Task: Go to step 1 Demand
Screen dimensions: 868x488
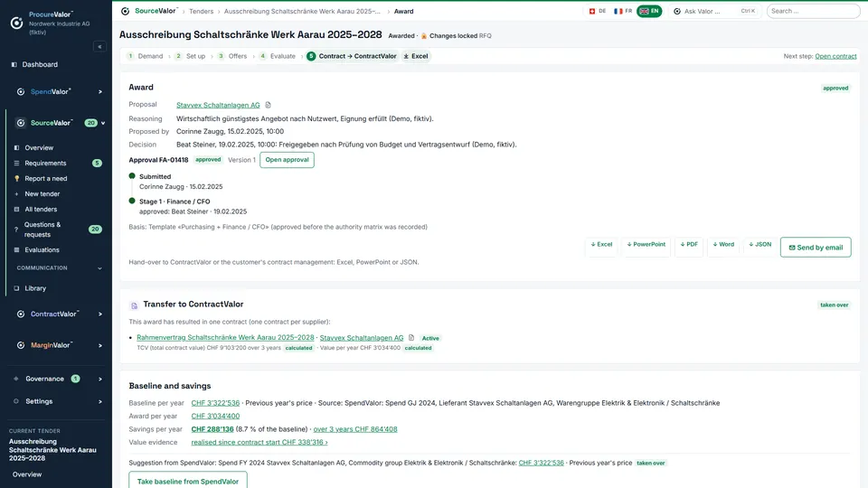Action: point(145,56)
